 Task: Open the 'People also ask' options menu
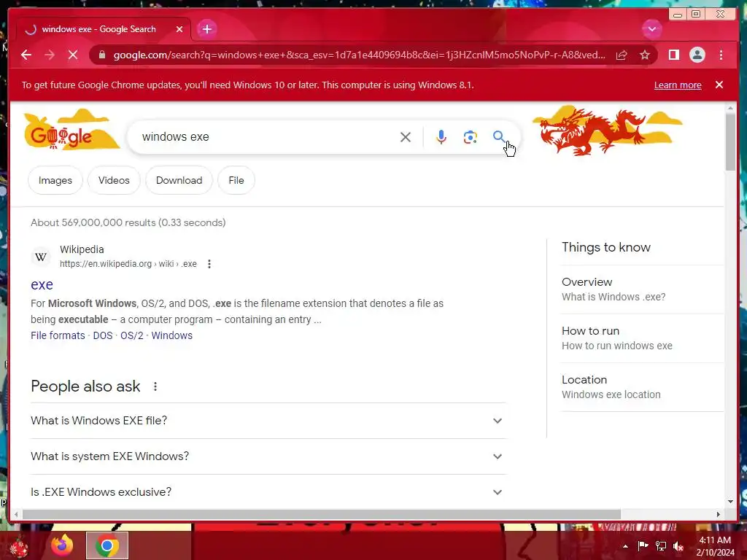(155, 386)
